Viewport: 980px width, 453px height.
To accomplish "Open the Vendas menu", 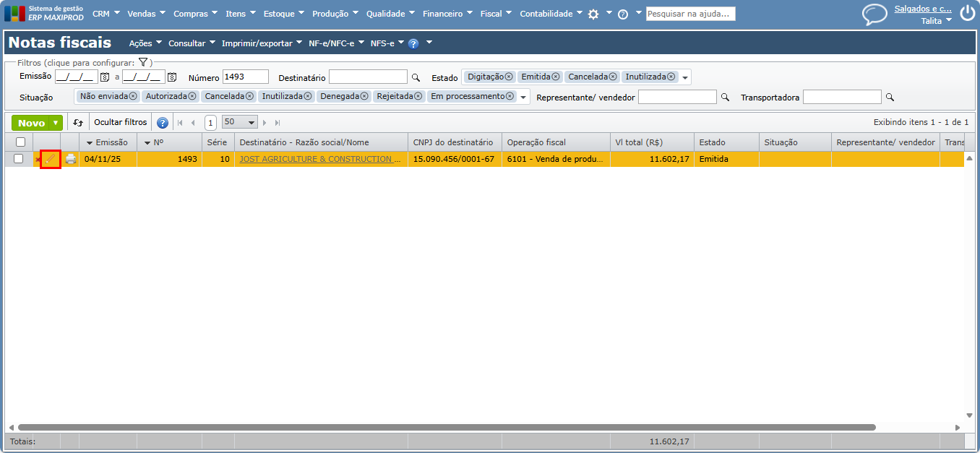I will pos(147,14).
